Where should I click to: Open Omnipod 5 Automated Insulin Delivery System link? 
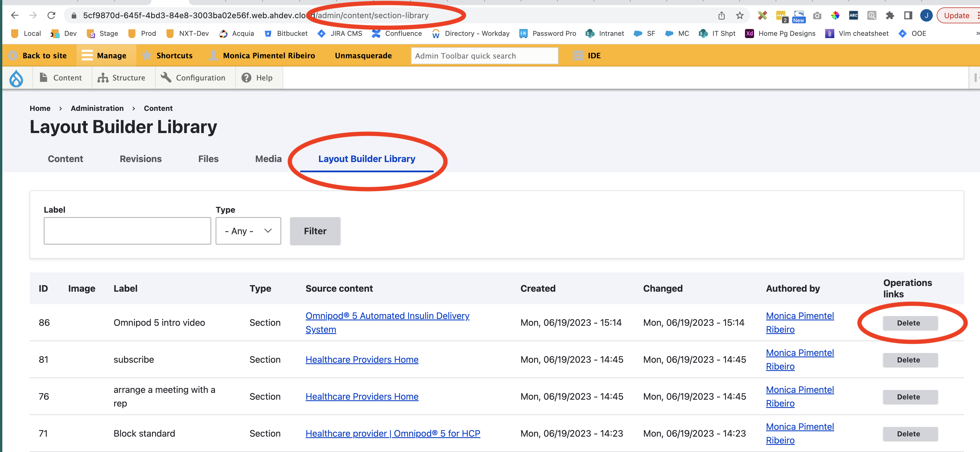tap(387, 322)
